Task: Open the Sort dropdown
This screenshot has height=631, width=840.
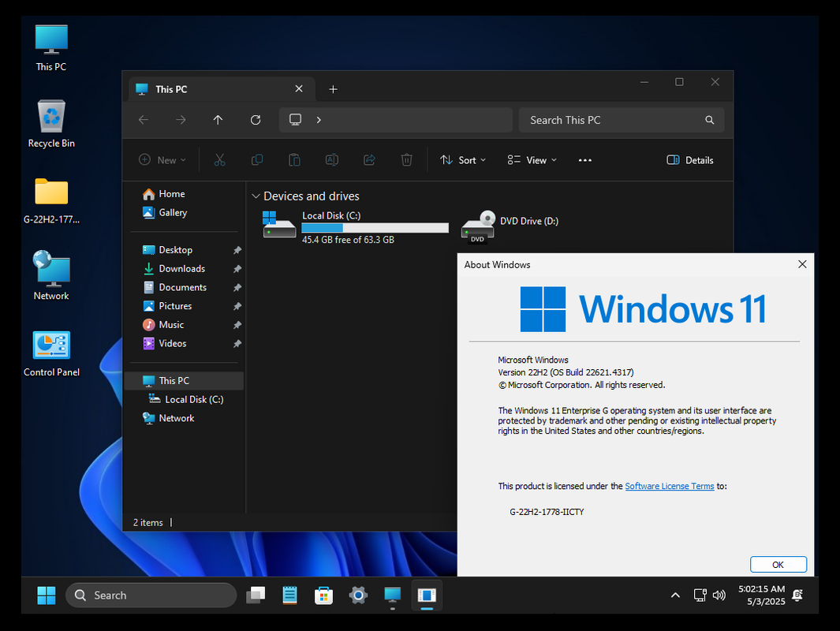Action: pyautogui.click(x=463, y=160)
